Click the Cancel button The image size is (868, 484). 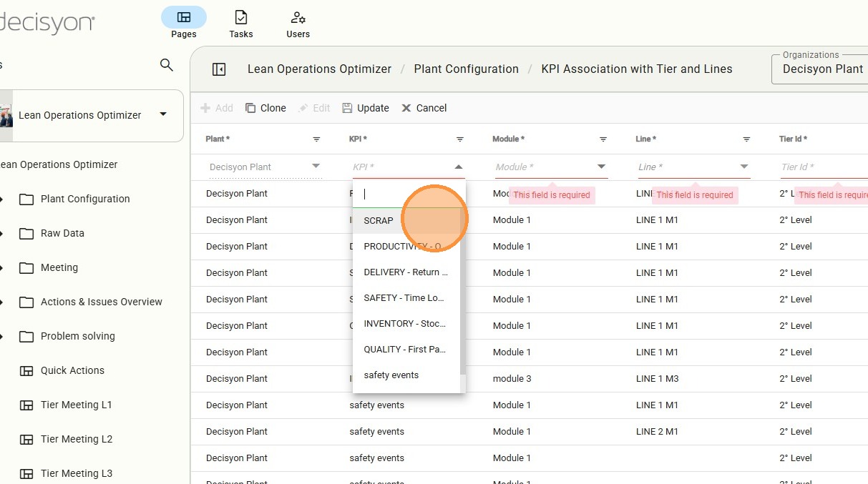(x=424, y=108)
